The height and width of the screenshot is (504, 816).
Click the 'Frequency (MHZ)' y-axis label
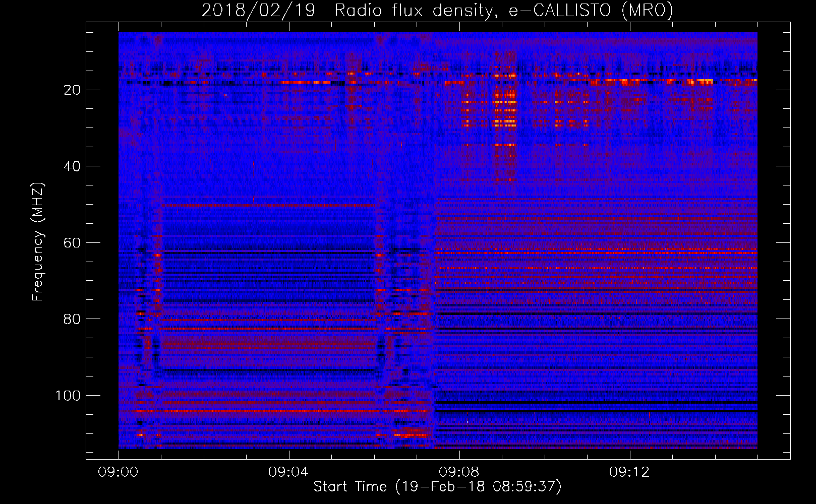point(38,242)
